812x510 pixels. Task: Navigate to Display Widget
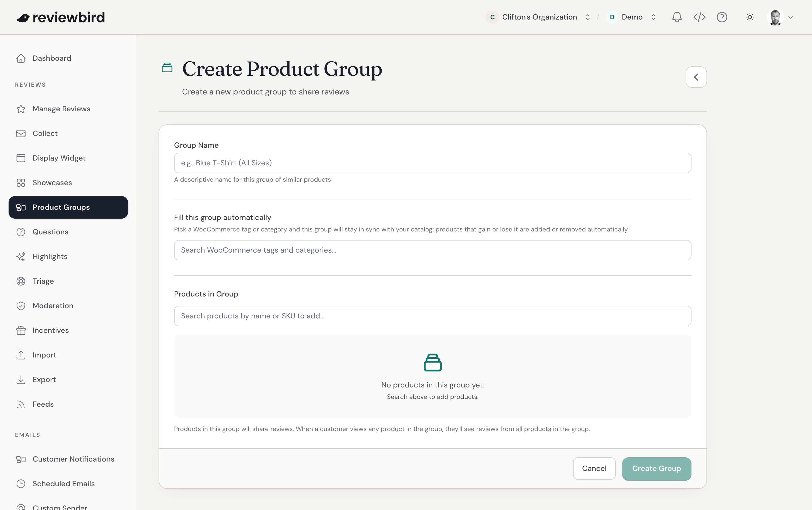(68, 158)
